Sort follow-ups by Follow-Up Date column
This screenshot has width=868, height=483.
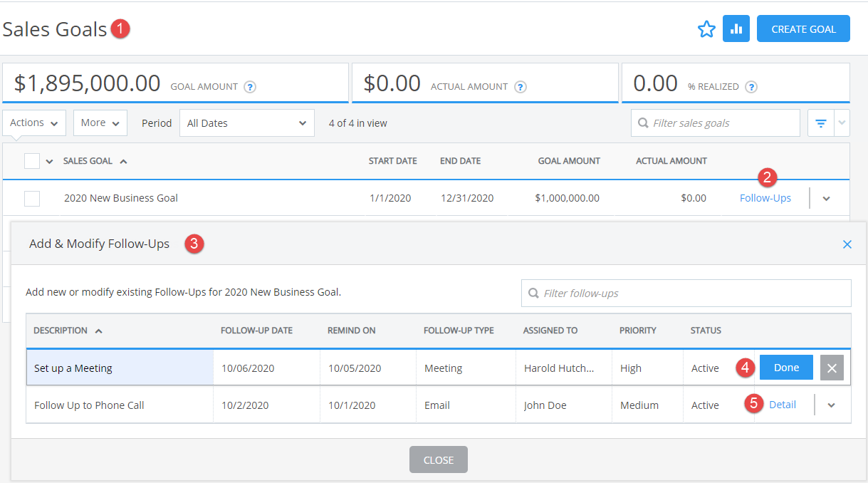[x=256, y=331]
